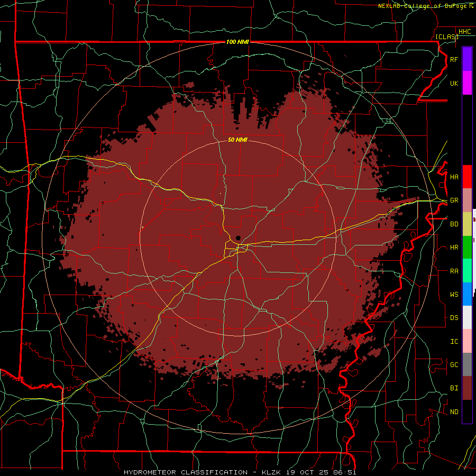The width and height of the screenshot is (476, 476).
Task: Click the 'KLZK' radar site identifier
Action: pyautogui.click(x=271, y=472)
